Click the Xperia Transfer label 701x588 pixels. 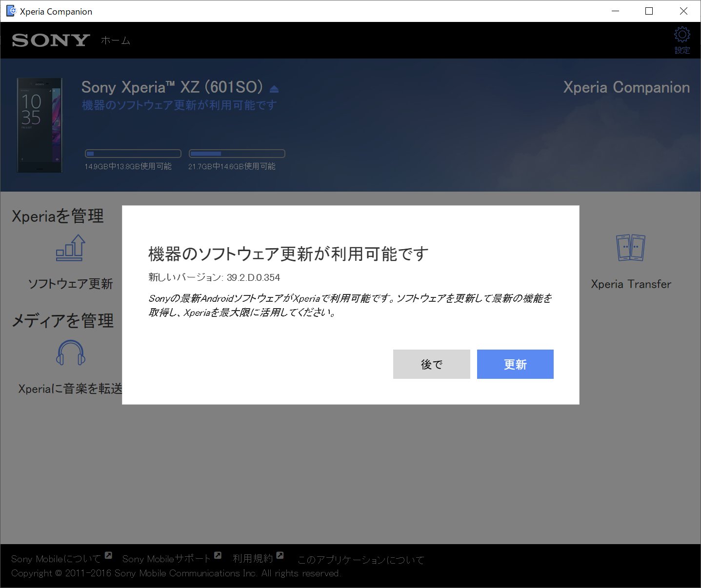[631, 284]
